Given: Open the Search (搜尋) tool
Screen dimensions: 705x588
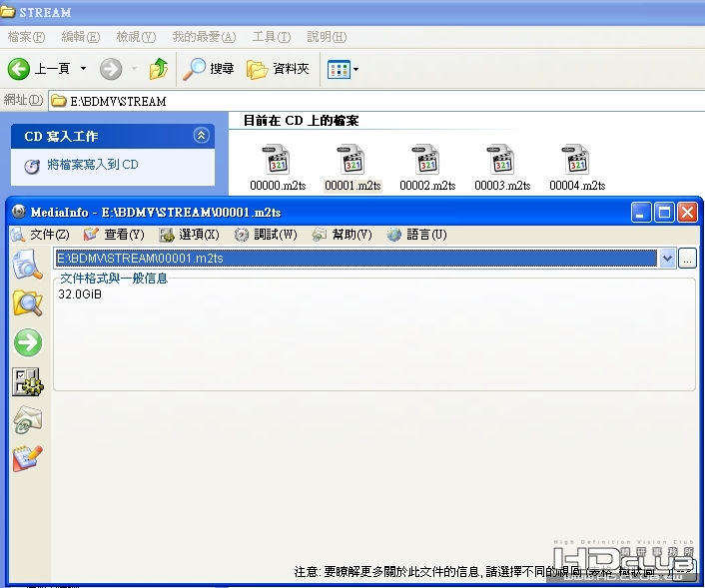Looking at the screenshot, I should [209, 69].
